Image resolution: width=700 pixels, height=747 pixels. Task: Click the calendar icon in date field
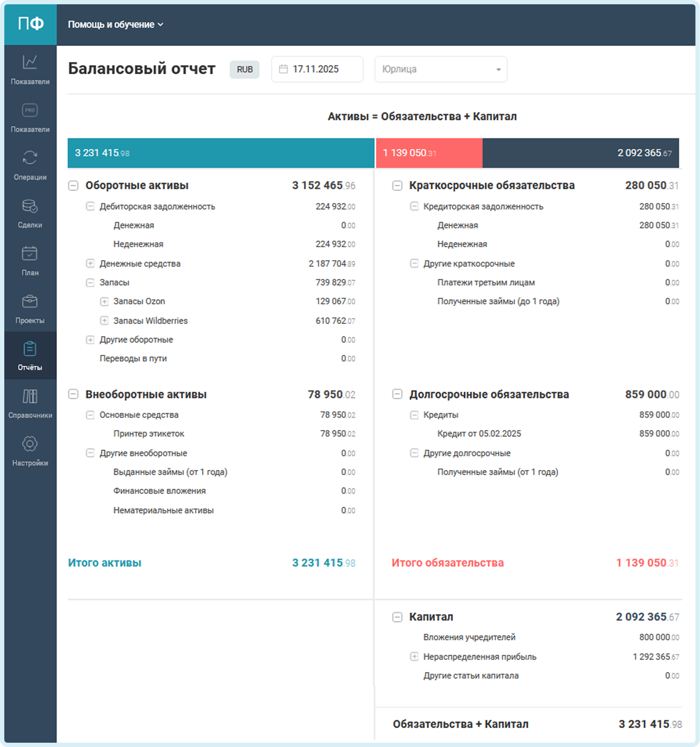(283, 69)
